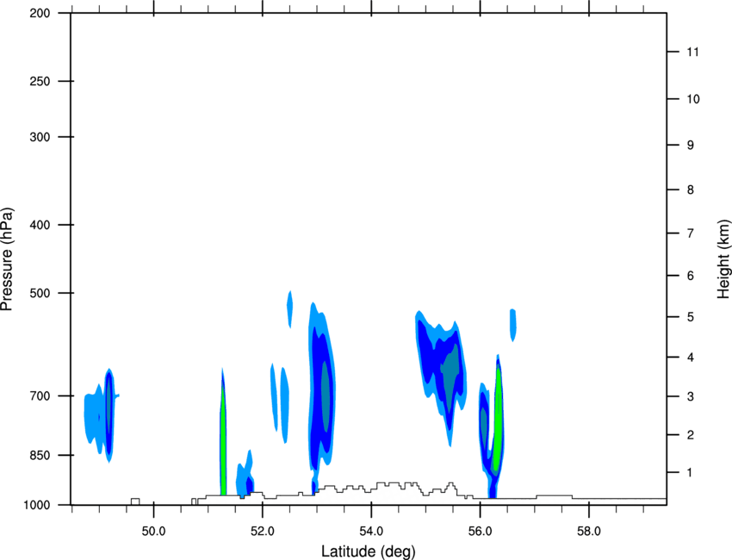
Task: Select the 700 pressure tick label
Action: (x=40, y=396)
